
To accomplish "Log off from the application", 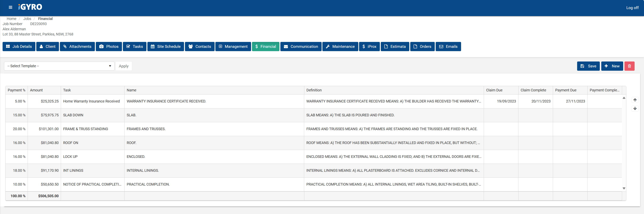I will (x=632, y=8).
